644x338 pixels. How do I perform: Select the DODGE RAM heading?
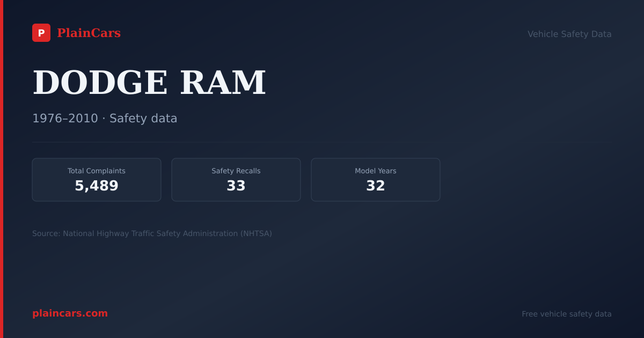pos(149,83)
